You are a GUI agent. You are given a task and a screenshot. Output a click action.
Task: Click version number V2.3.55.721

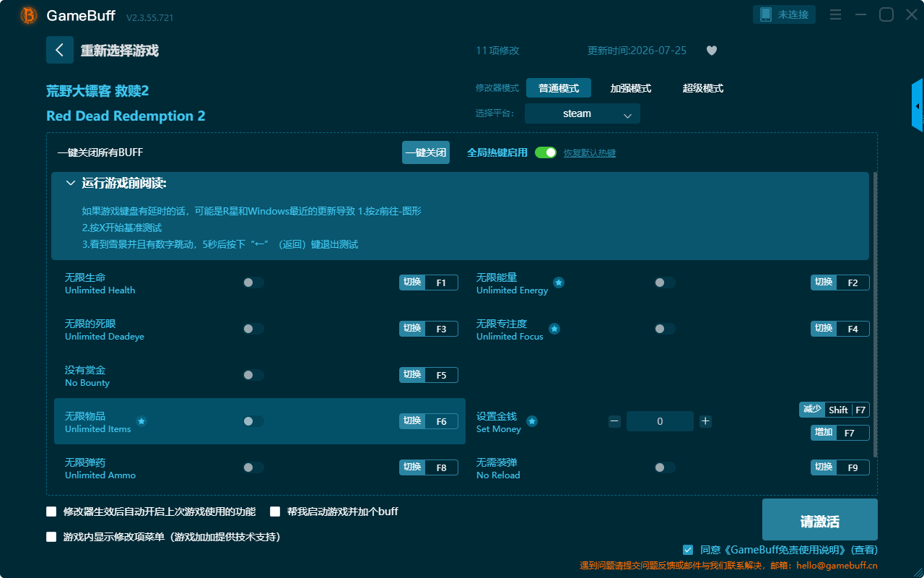point(149,17)
